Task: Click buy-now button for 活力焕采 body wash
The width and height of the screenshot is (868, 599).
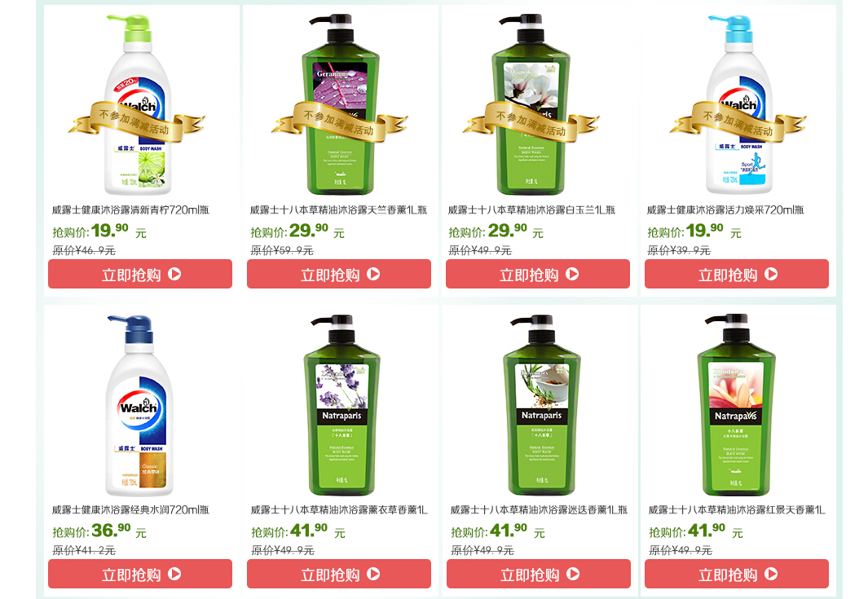Action: (736, 274)
